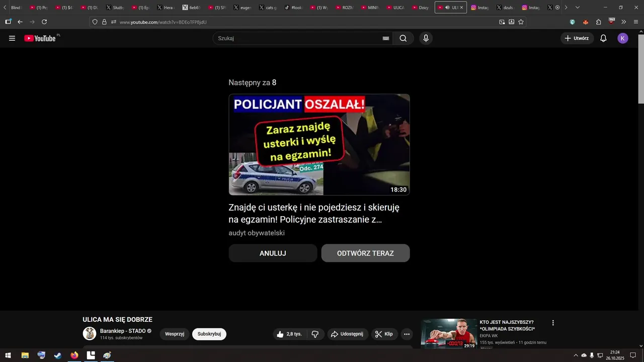The image size is (644, 362).
Task: Open options menu for EKIPA WK video
Action: point(553,323)
